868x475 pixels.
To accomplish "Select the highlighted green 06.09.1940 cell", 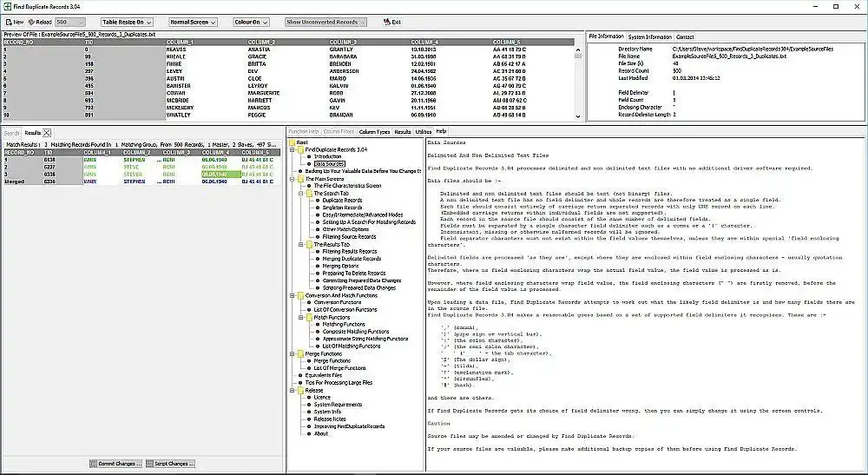I will pyautogui.click(x=220, y=175).
